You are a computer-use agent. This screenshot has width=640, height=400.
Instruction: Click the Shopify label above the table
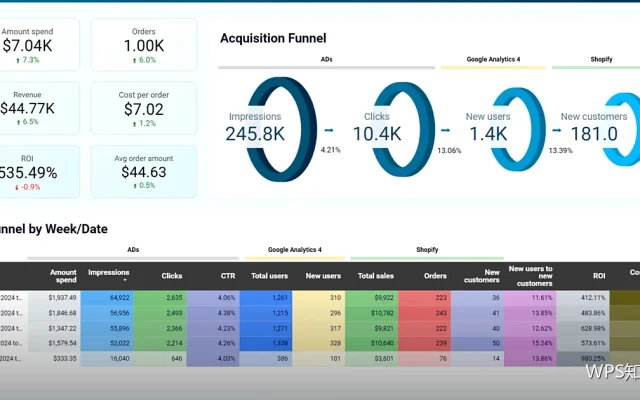(427, 249)
